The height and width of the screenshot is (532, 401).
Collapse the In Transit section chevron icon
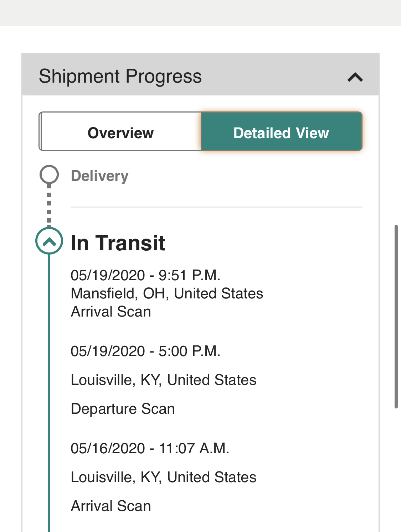pyautogui.click(x=49, y=241)
